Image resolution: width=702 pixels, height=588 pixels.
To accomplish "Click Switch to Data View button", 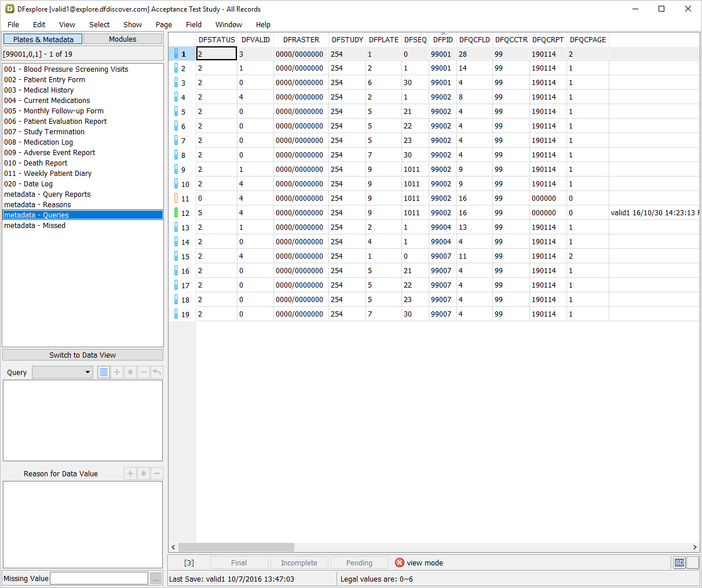I will 82,355.
